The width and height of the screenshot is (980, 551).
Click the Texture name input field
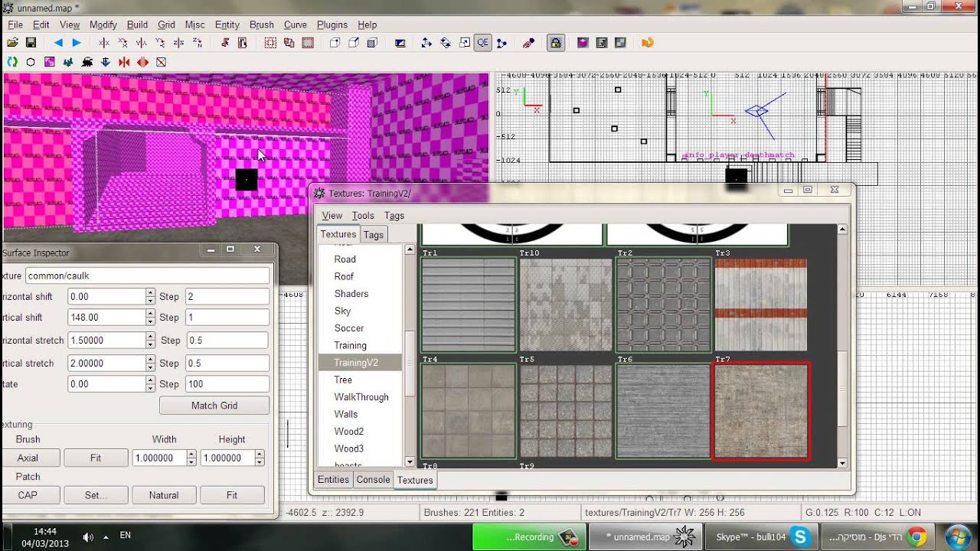coord(147,275)
